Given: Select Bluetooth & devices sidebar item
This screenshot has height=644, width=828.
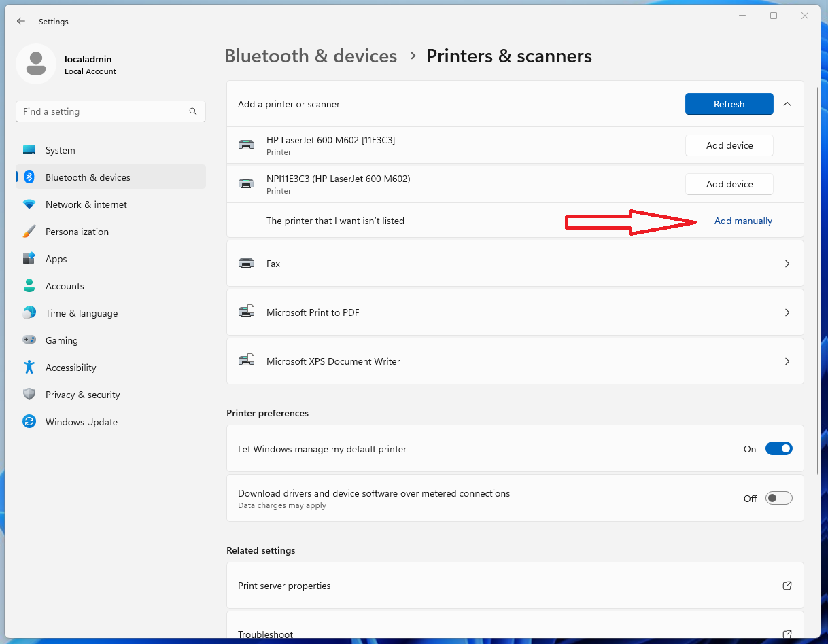Looking at the screenshot, I should click(x=111, y=177).
